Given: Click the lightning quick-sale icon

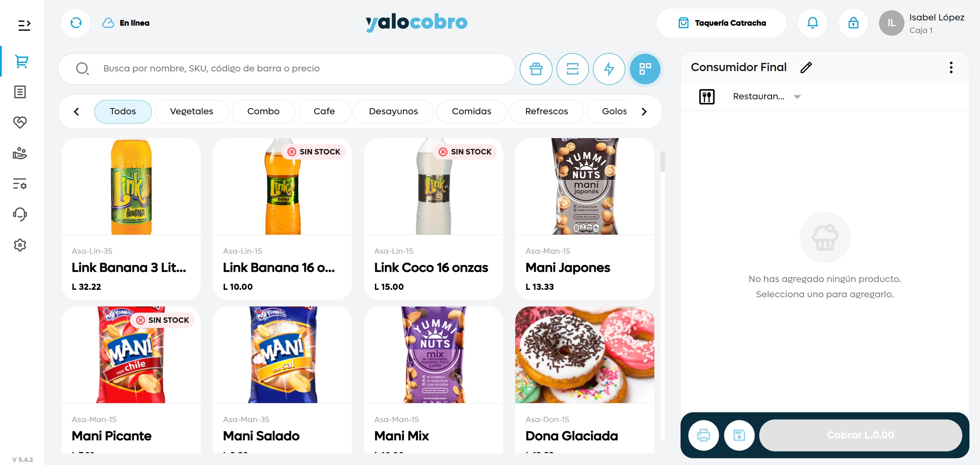Looking at the screenshot, I should click(x=609, y=69).
